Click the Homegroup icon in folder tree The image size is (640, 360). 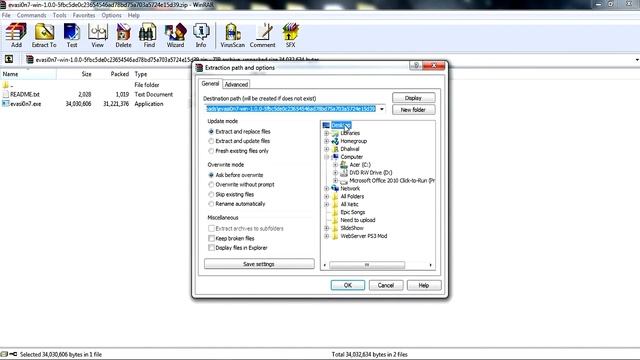[x=335, y=141]
